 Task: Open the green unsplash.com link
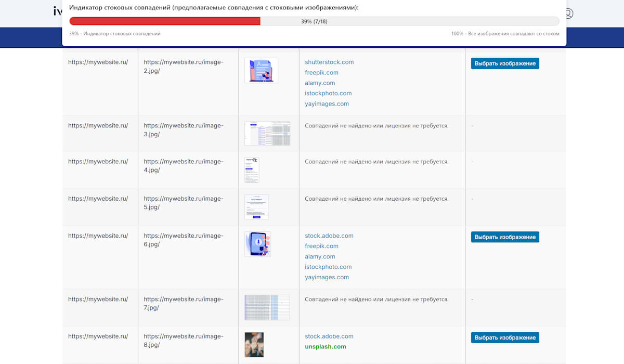point(325,347)
